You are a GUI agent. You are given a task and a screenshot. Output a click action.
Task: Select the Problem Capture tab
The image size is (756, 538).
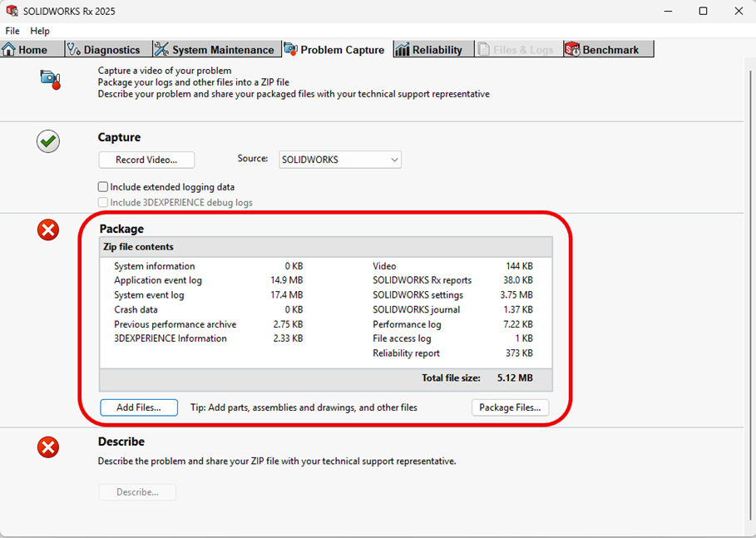pyautogui.click(x=338, y=50)
